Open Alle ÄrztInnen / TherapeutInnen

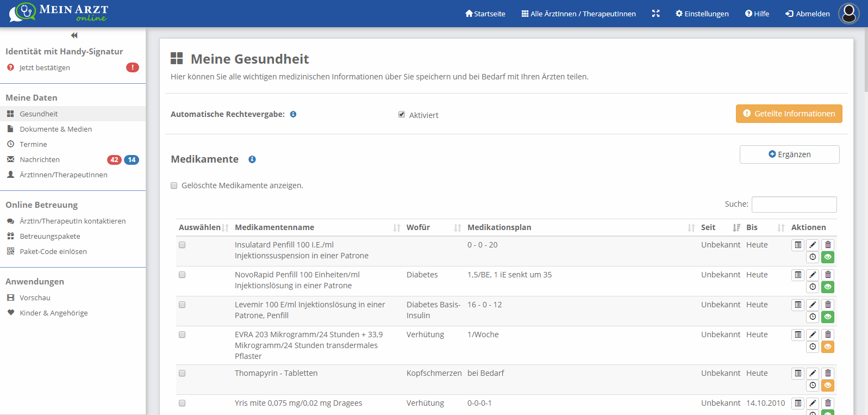(x=579, y=14)
